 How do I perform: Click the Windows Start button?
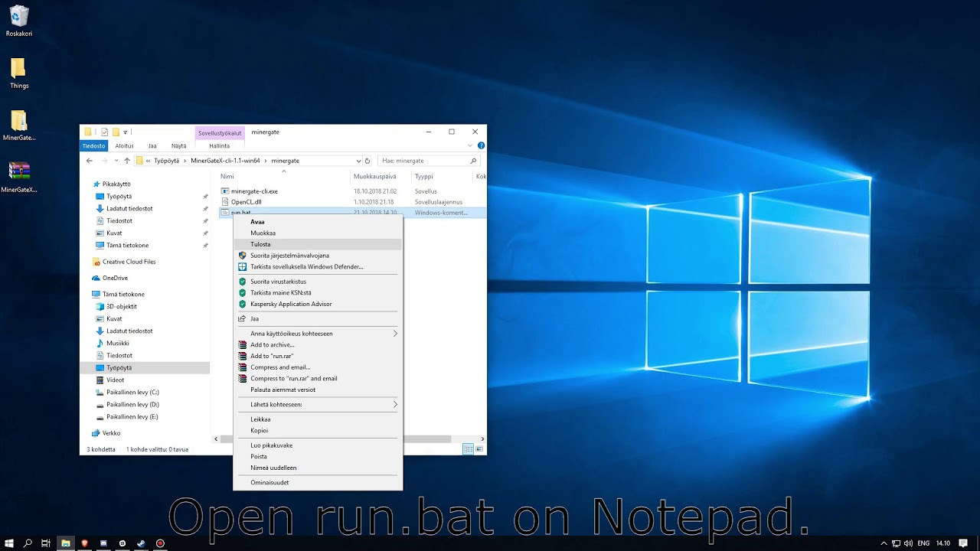(9, 543)
